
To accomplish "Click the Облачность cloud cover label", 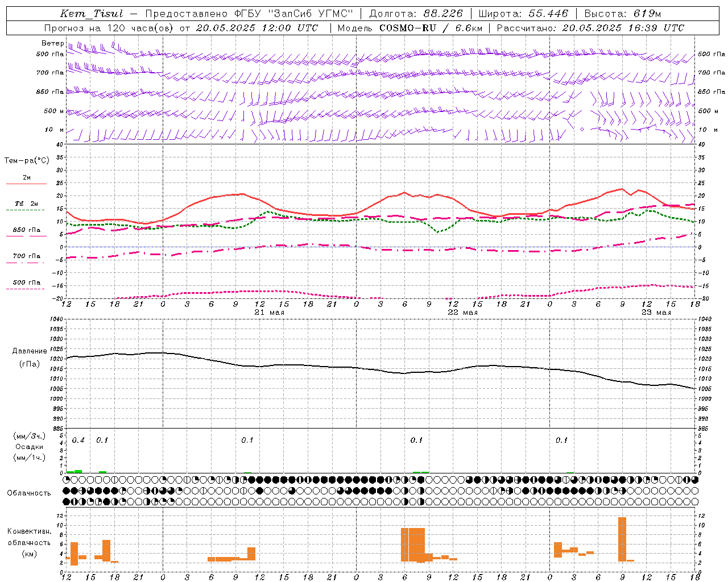I will pyautogui.click(x=28, y=493).
